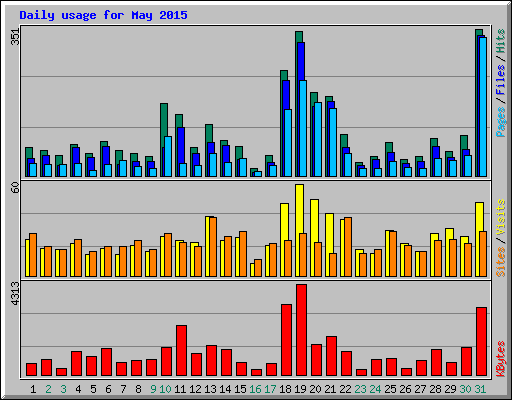
Task: Click day 21 on the x-axis
Action: click(x=330, y=389)
